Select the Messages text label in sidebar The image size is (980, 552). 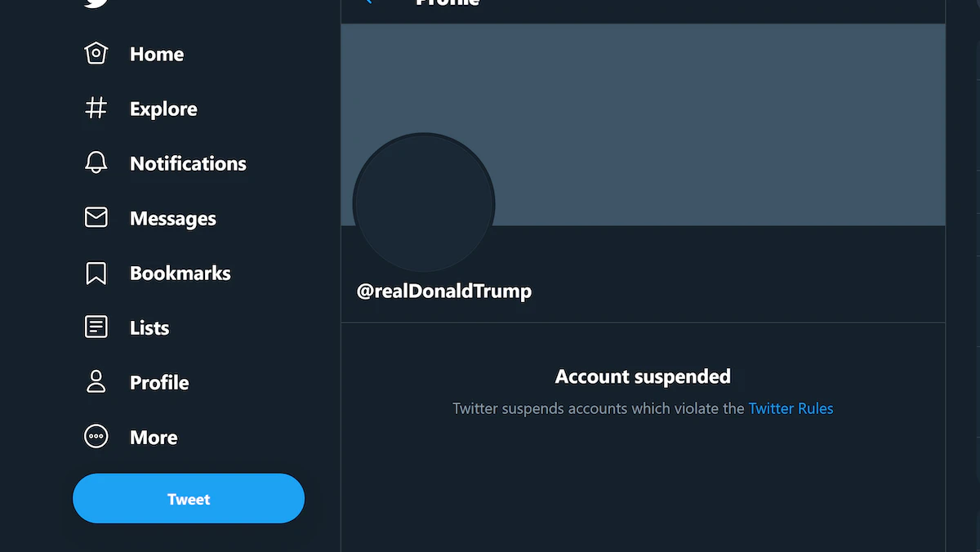[x=173, y=218]
